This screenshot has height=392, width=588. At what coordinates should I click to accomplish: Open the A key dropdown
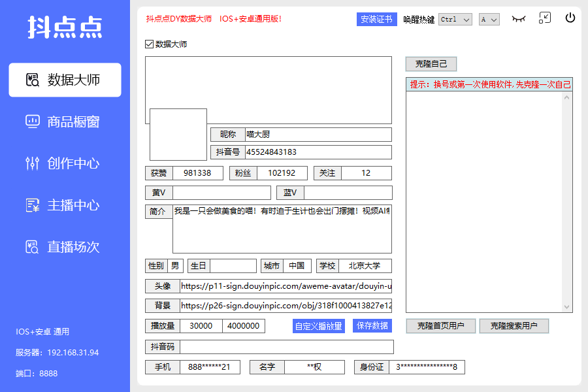pyautogui.click(x=489, y=19)
